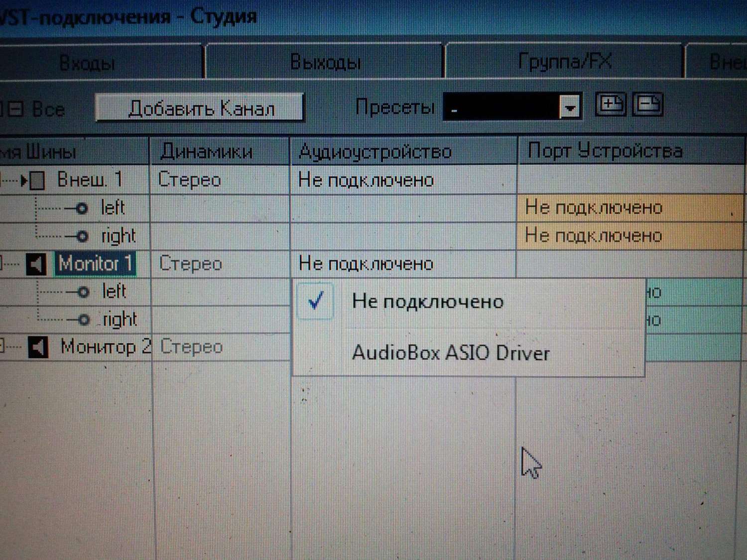Click the store preset plus icon
The height and width of the screenshot is (560, 747).
point(611,105)
